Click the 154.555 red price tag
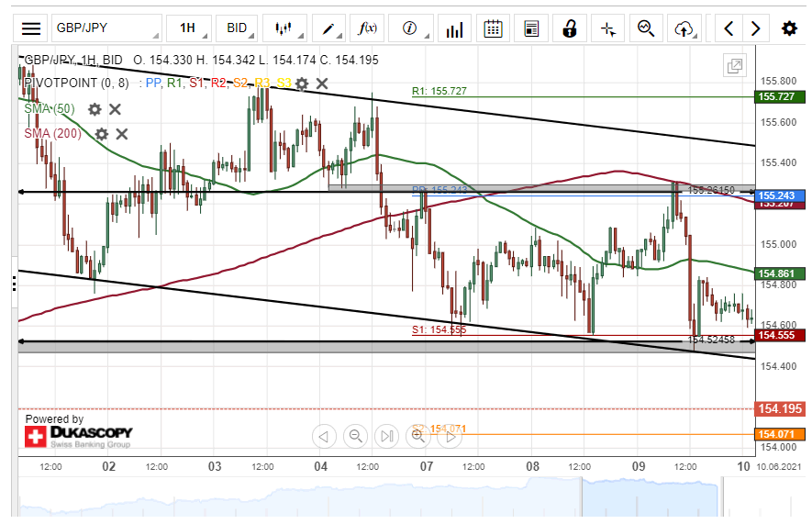Image resolution: width=812 pixels, height=524 pixels. [x=780, y=335]
